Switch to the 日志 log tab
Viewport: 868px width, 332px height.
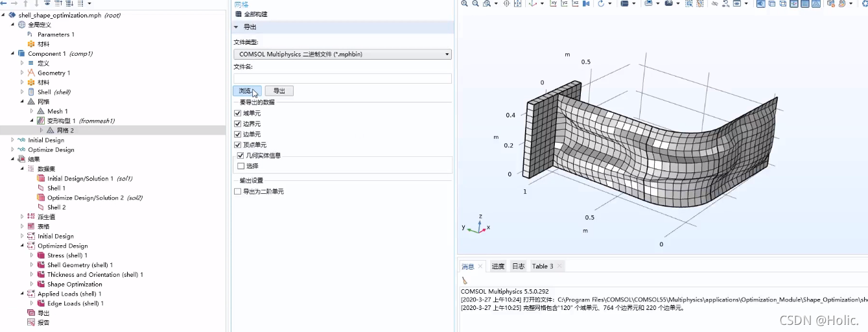[x=519, y=267]
